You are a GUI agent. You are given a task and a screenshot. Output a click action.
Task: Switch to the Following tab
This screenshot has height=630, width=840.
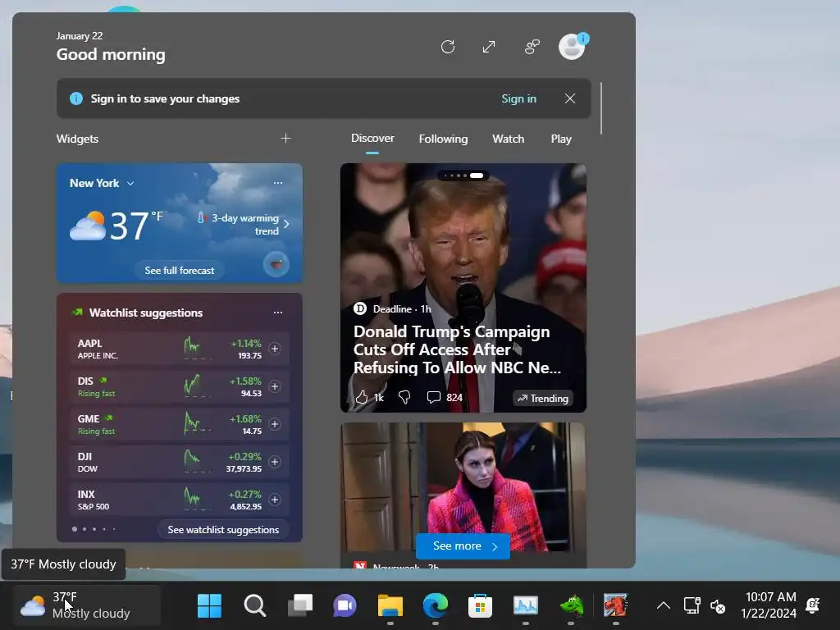[443, 139]
